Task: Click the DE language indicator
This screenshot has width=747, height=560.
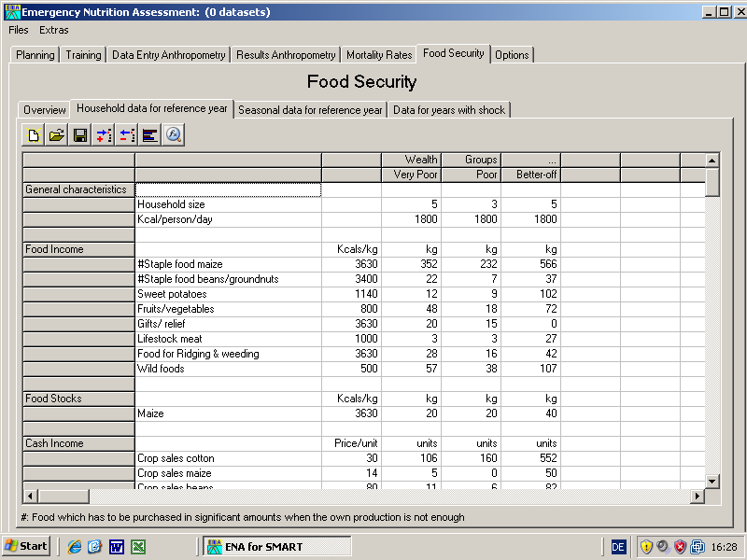Action: 618,547
